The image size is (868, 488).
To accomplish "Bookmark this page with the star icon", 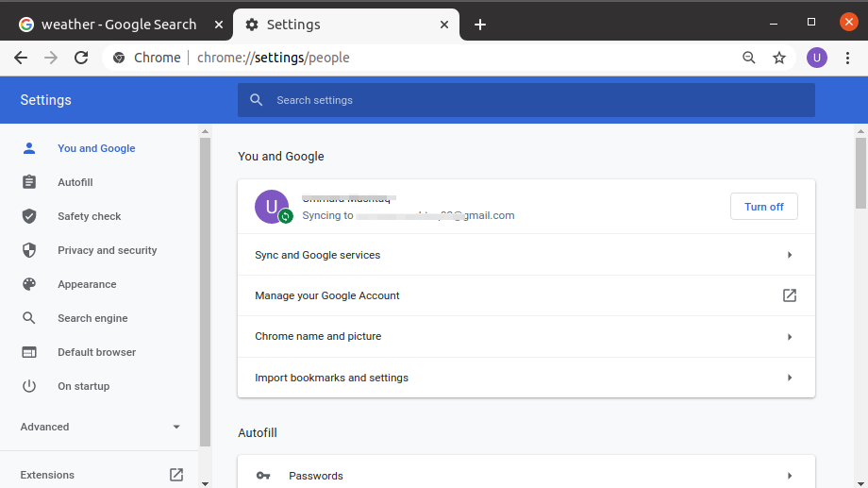I will pos(779,58).
